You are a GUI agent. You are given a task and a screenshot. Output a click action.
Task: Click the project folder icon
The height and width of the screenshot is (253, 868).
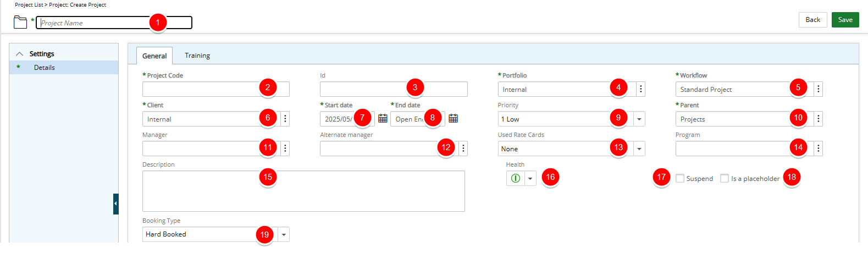[20, 22]
